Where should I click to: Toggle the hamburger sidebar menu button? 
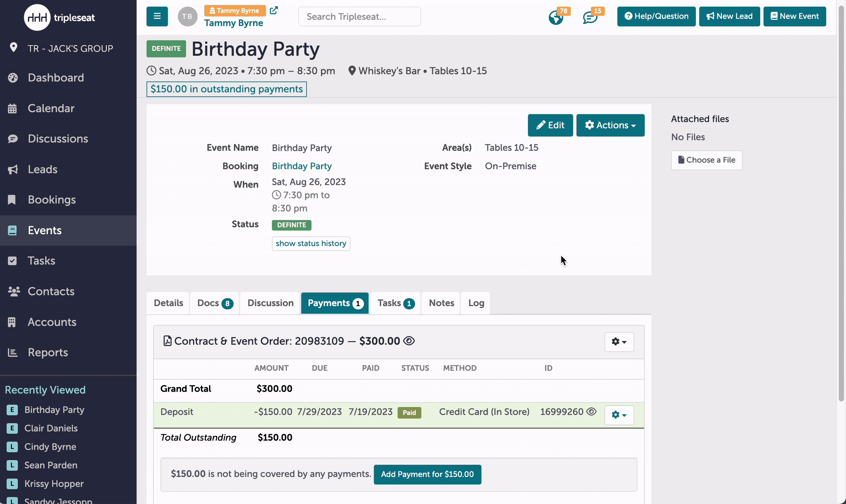[x=157, y=16]
